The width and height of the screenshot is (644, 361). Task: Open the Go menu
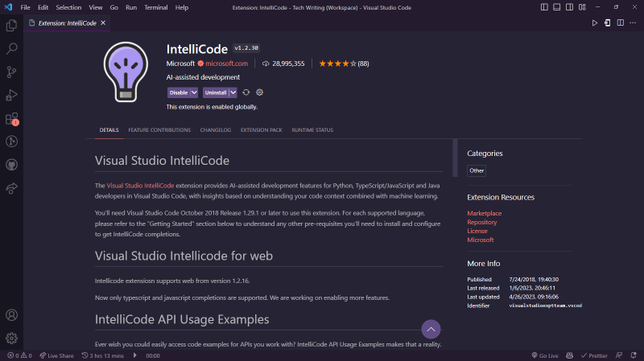point(114,7)
